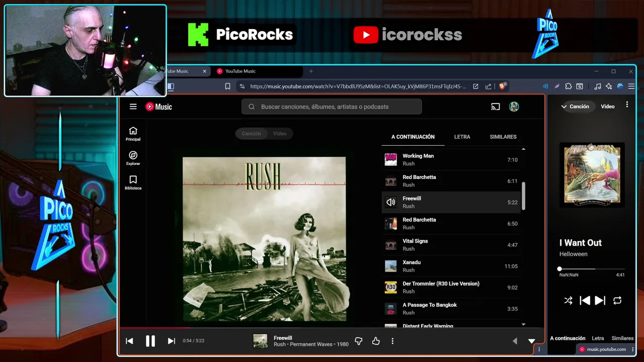Click the Helloween album art in side panel
This screenshot has height=362, width=644.
click(x=592, y=174)
